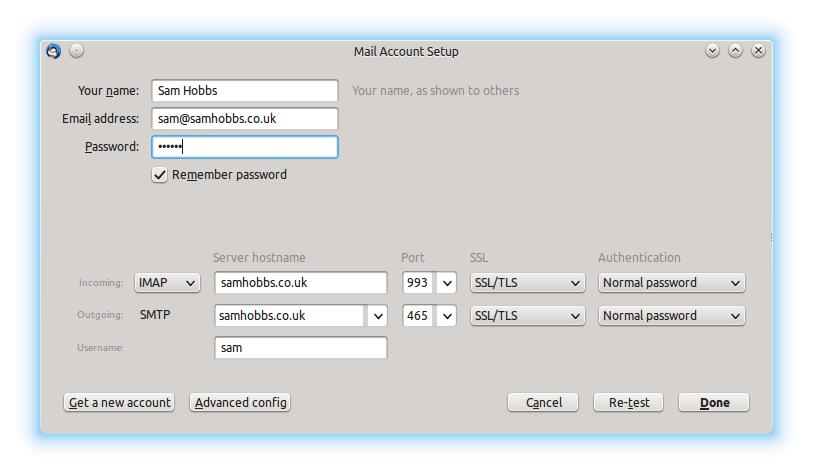Focus the Your name field
The image size is (813, 474).
click(245, 91)
